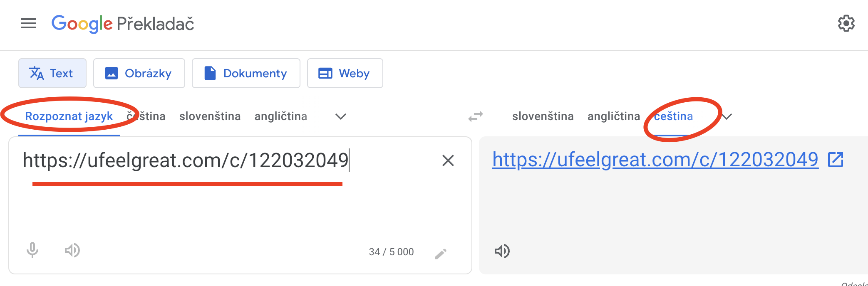The image size is (868, 286).
Task: Listen to source text speaker icon
Action: [x=72, y=250]
